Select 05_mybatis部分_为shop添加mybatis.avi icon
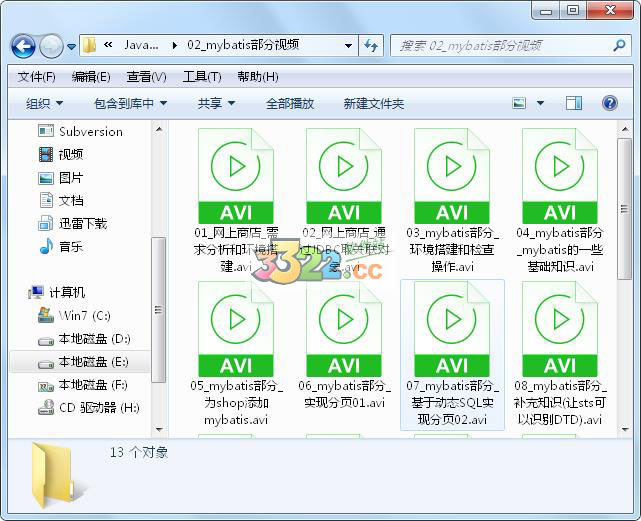This screenshot has width=641, height=521. [x=236, y=329]
